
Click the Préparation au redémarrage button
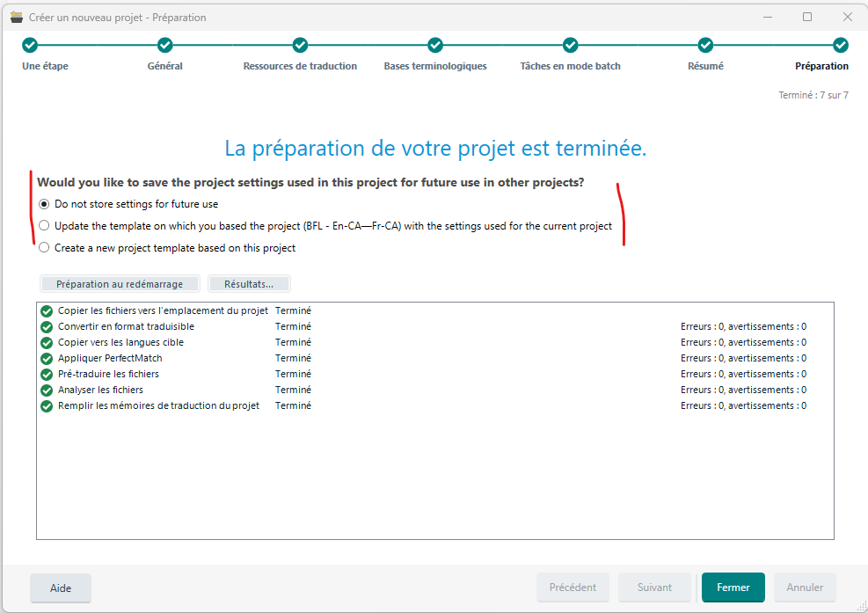click(x=120, y=284)
